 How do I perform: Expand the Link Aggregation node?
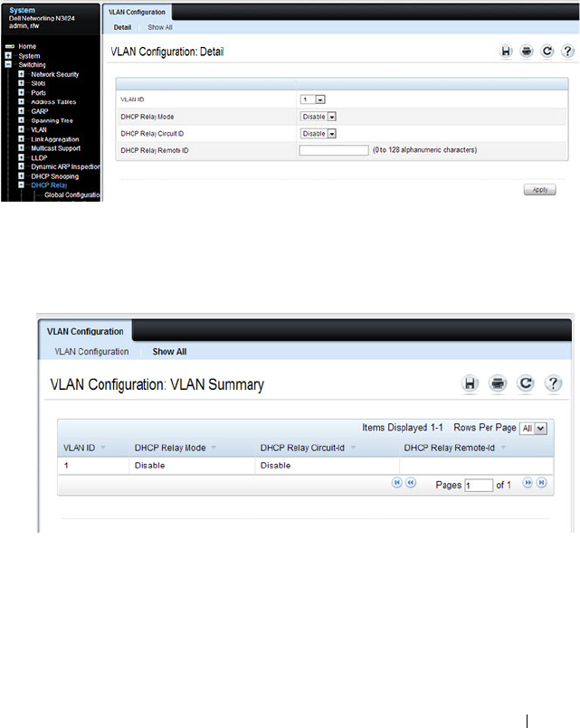pyautogui.click(x=21, y=139)
